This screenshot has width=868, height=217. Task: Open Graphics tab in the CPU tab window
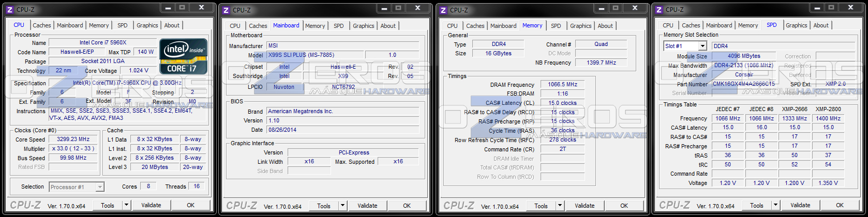pyautogui.click(x=147, y=25)
